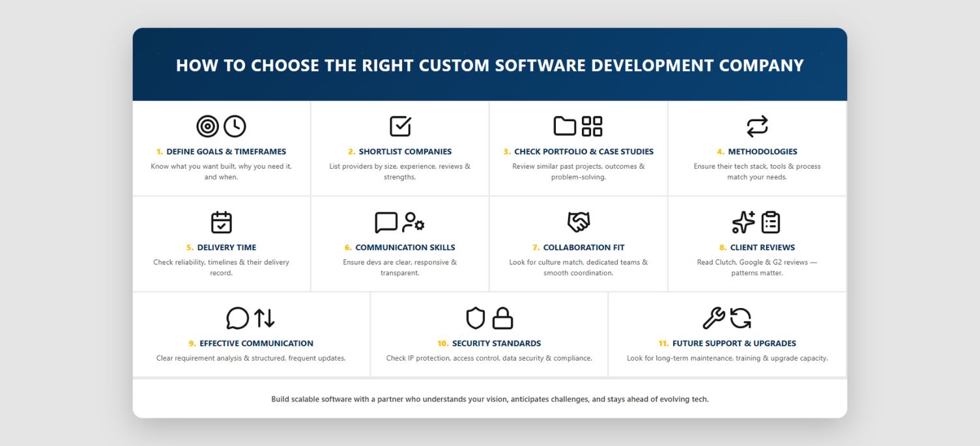
Task: Click the checkbox icon above Shortlist Companies
Action: (x=400, y=126)
